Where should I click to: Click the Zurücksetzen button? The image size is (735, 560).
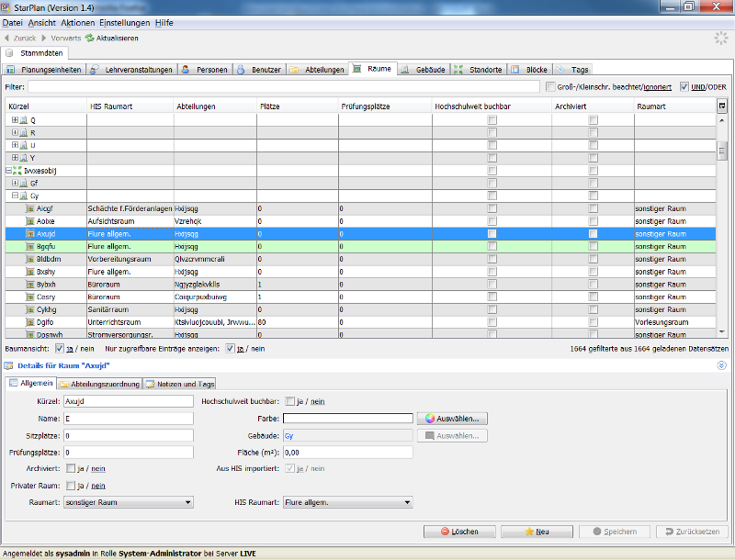(x=692, y=532)
